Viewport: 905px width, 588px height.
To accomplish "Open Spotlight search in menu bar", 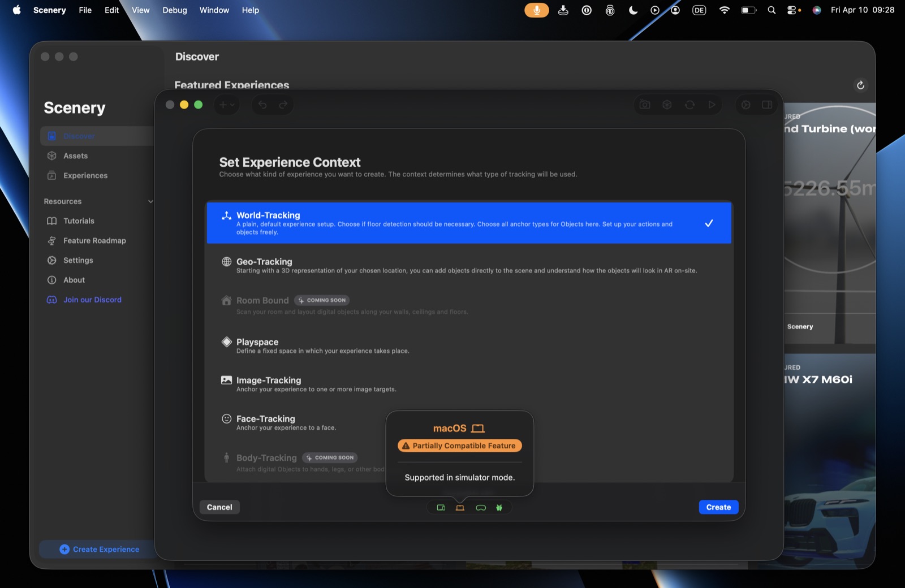I will (772, 10).
